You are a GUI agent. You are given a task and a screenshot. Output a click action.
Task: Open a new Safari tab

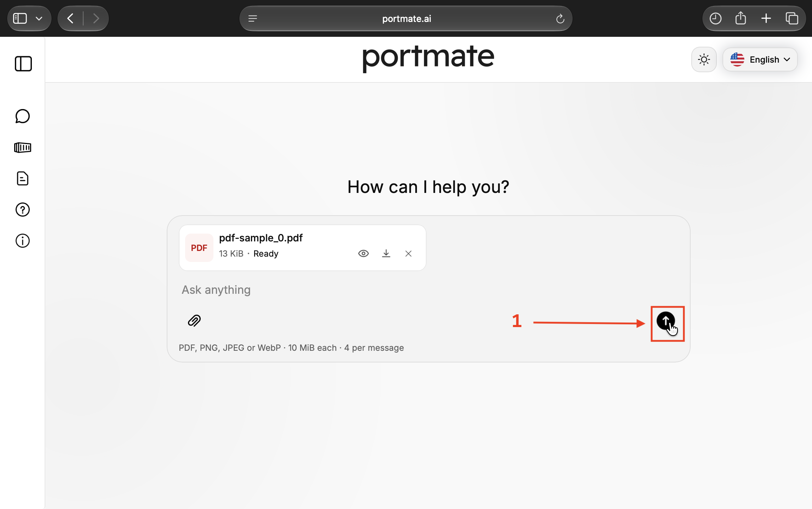(x=766, y=18)
